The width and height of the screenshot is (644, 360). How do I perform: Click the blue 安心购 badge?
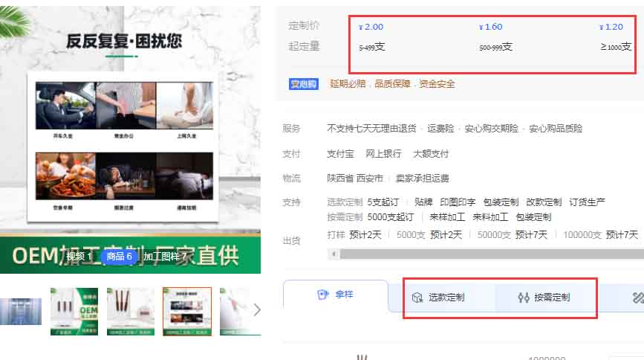304,84
